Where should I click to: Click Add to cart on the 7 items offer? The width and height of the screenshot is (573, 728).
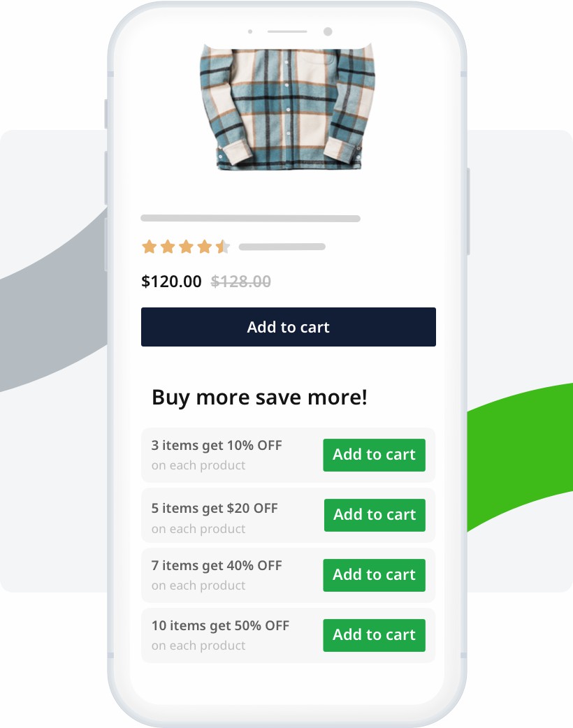pyautogui.click(x=374, y=575)
